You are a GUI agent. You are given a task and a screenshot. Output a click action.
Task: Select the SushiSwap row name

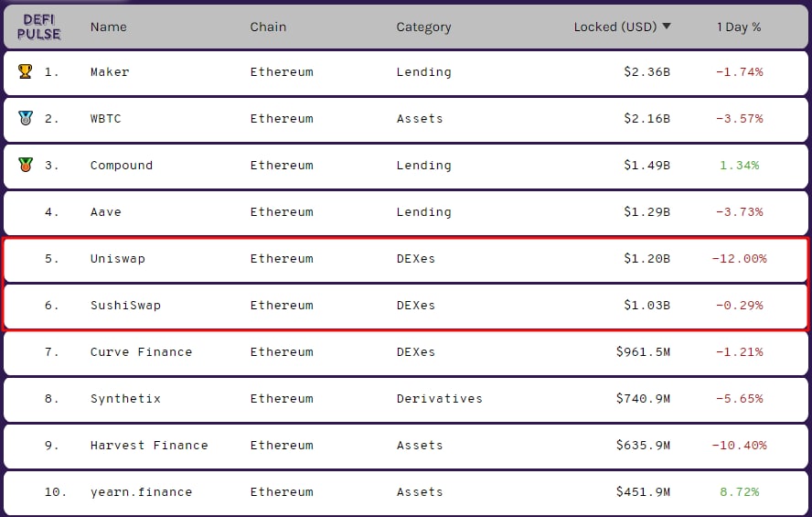click(x=125, y=305)
